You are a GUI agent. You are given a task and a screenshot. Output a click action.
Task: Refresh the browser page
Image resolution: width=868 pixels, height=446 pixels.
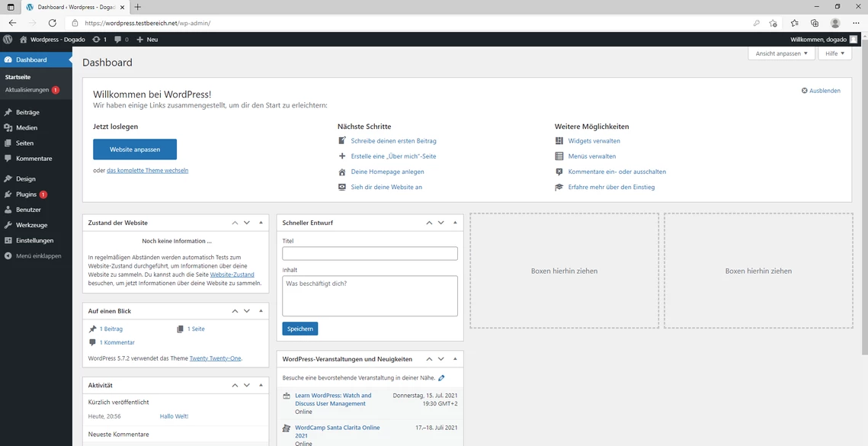click(x=53, y=23)
